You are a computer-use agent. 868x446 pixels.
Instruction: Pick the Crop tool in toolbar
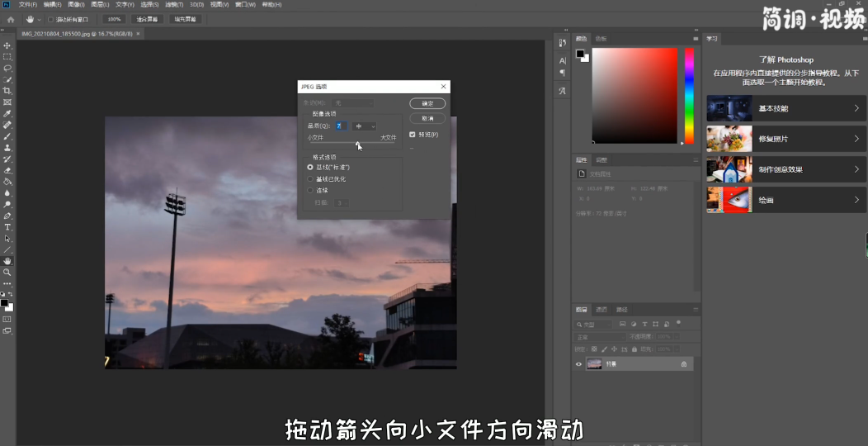[7, 91]
